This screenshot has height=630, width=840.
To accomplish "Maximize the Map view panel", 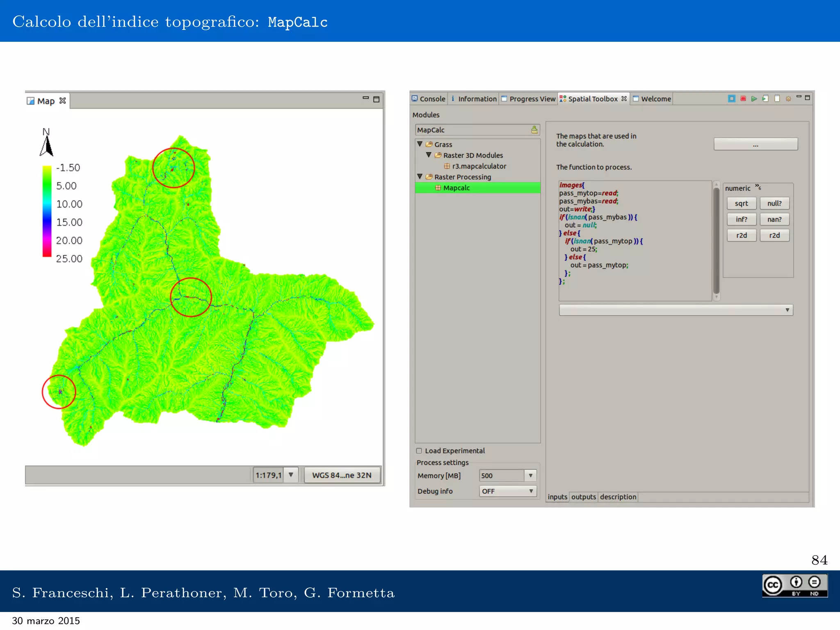I will pyautogui.click(x=377, y=99).
